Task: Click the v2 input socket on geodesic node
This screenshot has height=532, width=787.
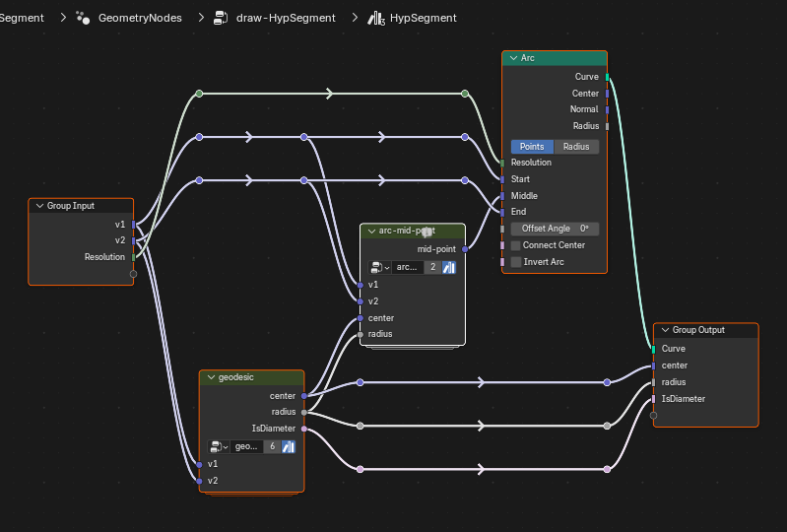Action: pyautogui.click(x=199, y=481)
